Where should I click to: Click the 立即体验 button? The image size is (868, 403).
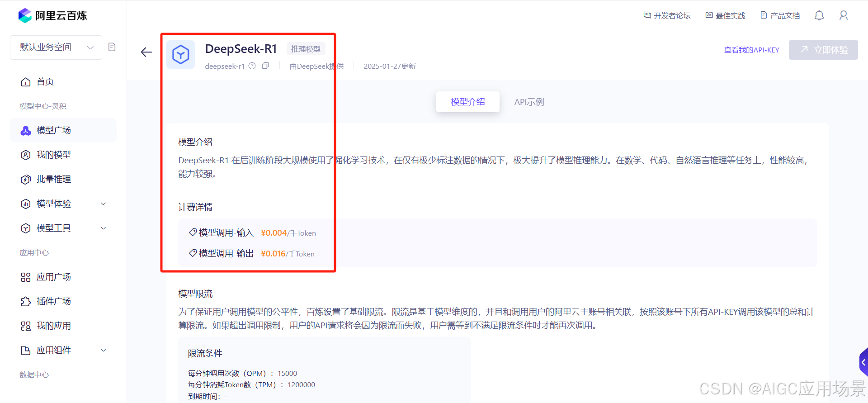point(823,50)
